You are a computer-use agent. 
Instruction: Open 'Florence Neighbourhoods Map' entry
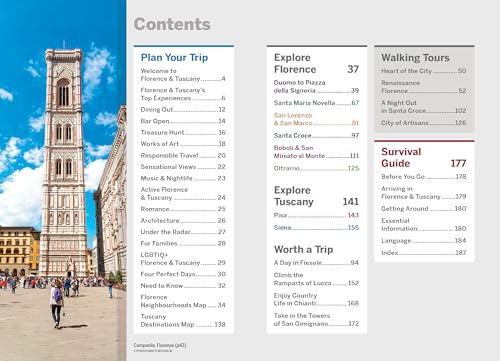point(183,301)
